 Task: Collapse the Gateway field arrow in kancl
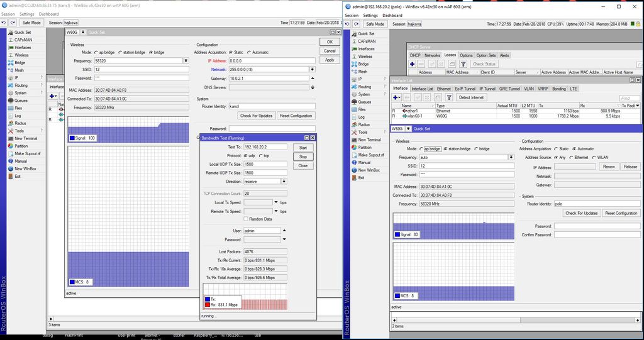click(313, 79)
